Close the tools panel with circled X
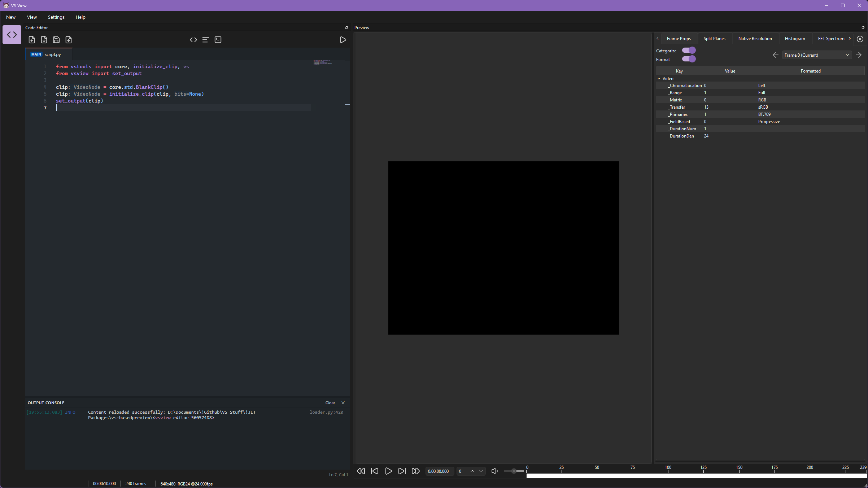The image size is (868, 488). [860, 39]
